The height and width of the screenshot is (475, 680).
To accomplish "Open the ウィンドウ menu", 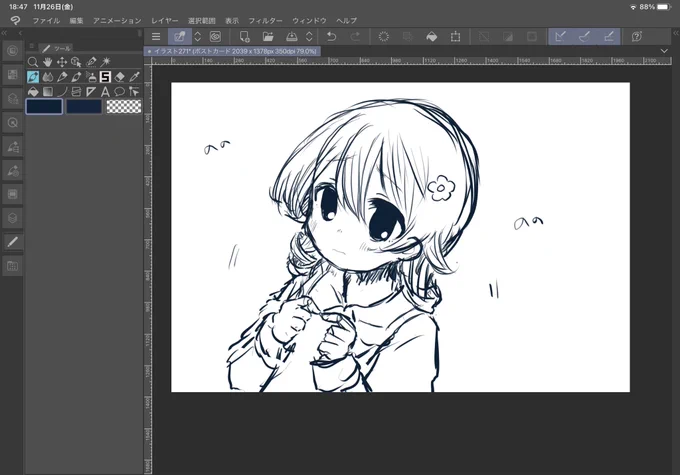I will (x=309, y=20).
